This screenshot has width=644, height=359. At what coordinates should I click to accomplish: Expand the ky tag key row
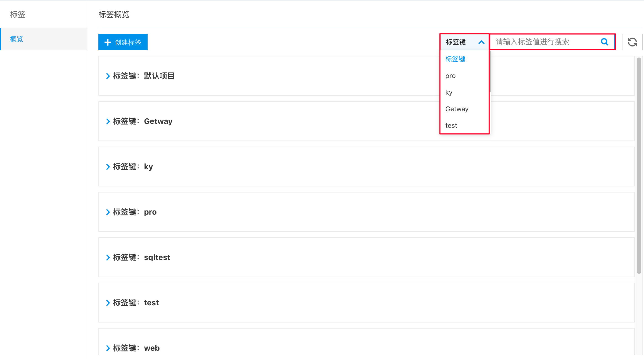(x=108, y=167)
